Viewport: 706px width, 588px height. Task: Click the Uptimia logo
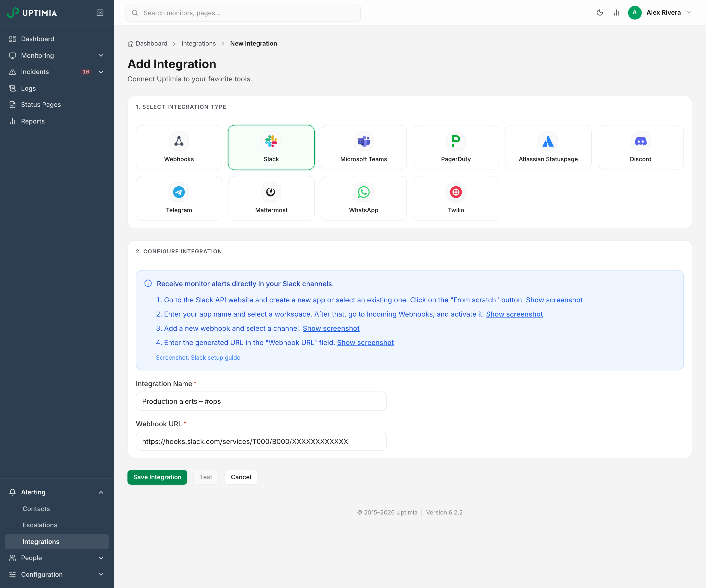pyautogui.click(x=32, y=13)
